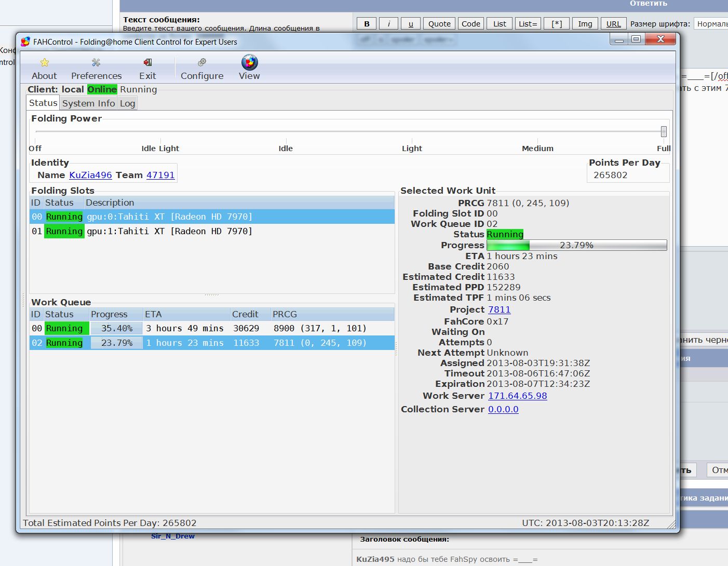Screen dimensions: 728x566
Task: Click Total Estimated Points Per Day status text
Action: click(110, 523)
